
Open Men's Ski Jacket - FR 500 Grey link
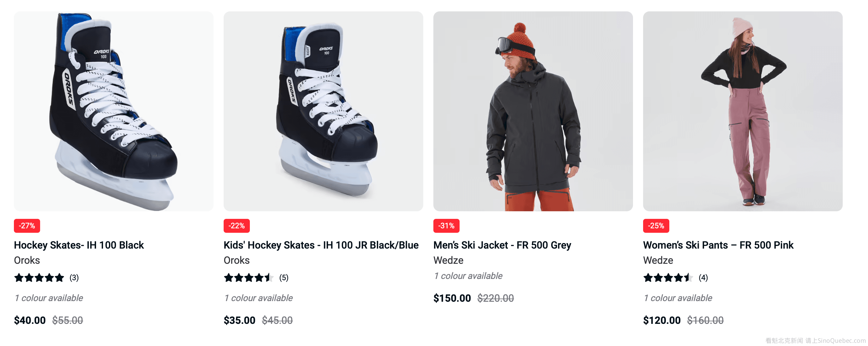tap(502, 245)
